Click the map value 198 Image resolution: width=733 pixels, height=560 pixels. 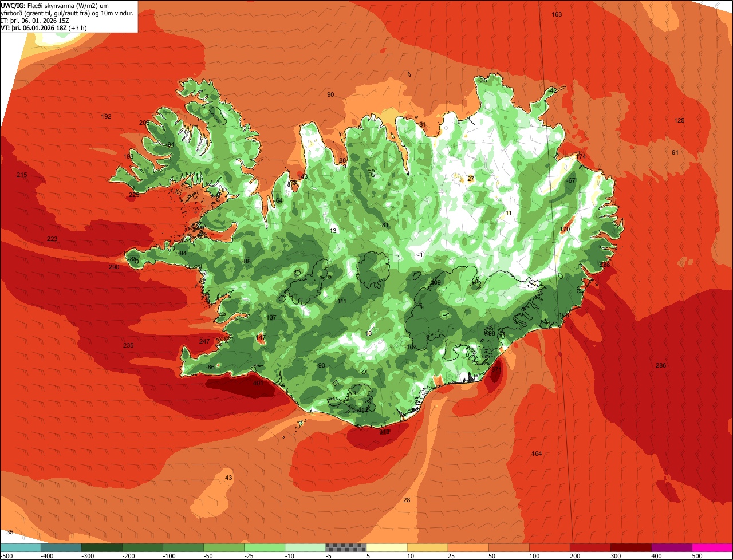129,156
